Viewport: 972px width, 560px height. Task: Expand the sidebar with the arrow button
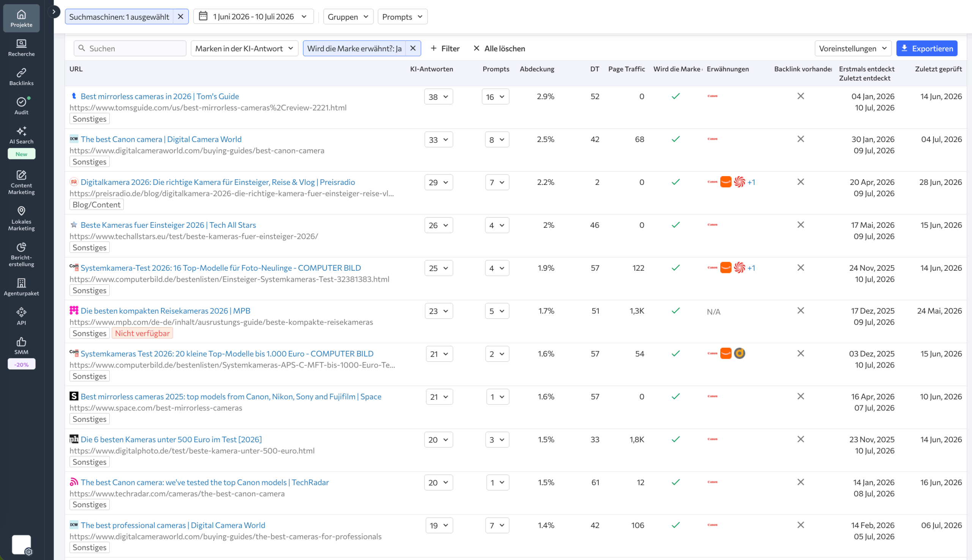point(54,12)
